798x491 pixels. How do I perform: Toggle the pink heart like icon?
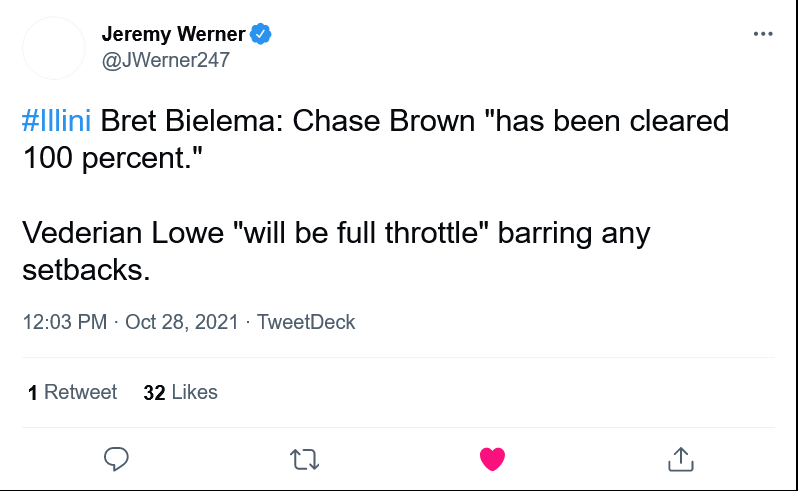(492, 459)
